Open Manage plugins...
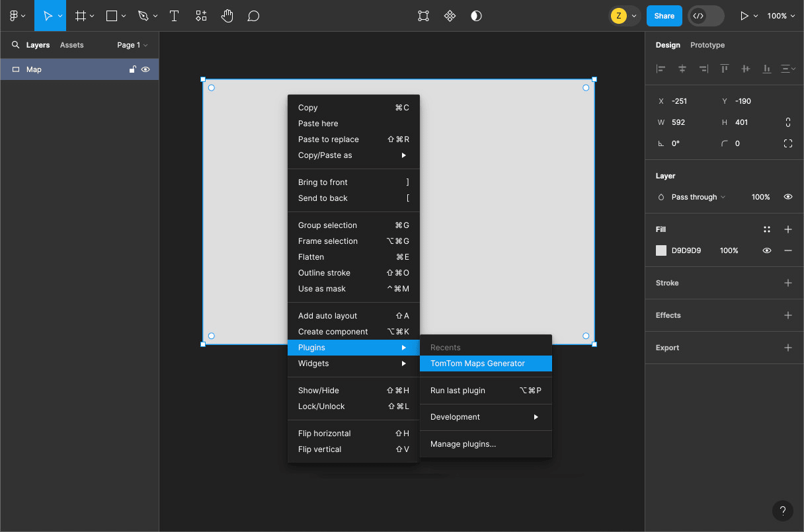The image size is (804, 532). pos(463,443)
